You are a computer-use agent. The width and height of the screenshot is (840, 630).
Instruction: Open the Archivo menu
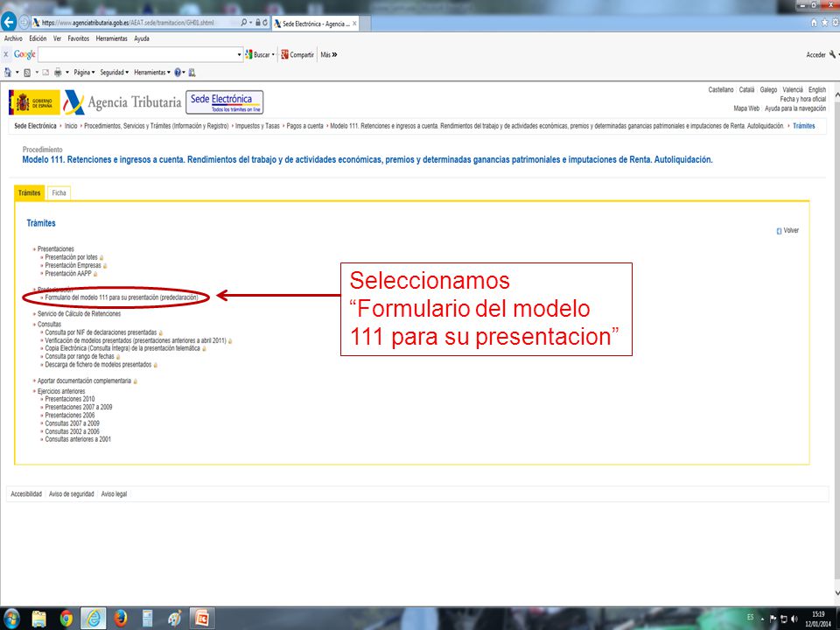13,38
